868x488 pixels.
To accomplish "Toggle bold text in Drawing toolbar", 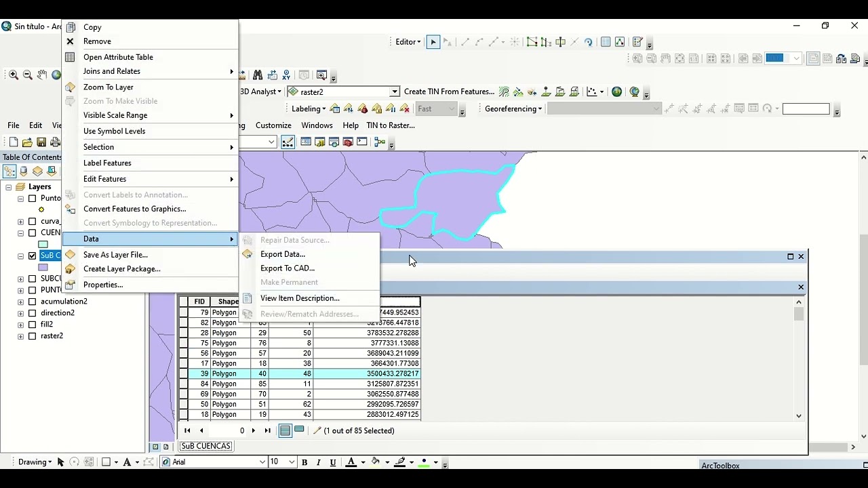I will click(x=304, y=462).
